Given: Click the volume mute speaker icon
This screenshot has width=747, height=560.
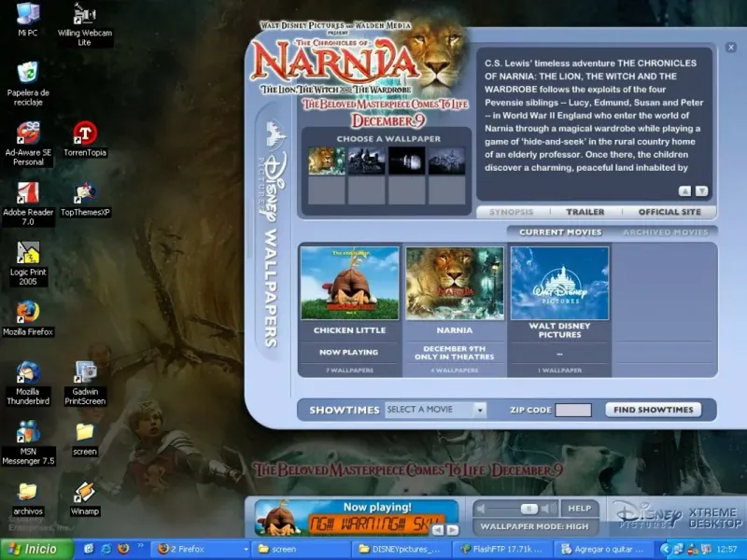Looking at the screenshot, I should click(481, 509).
